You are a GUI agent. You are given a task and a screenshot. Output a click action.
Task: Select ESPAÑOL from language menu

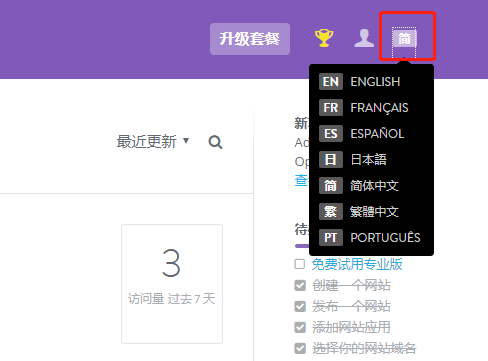pyautogui.click(x=371, y=134)
